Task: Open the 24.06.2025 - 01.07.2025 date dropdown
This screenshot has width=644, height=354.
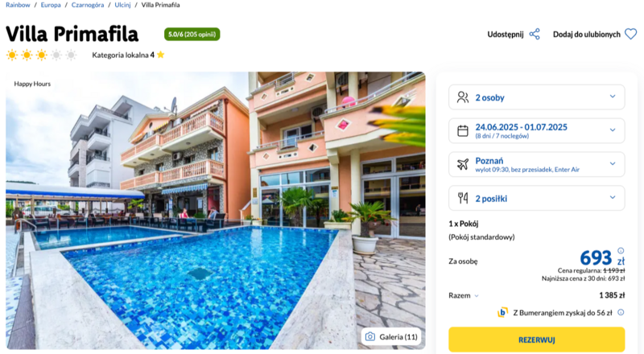Action: pyautogui.click(x=536, y=130)
